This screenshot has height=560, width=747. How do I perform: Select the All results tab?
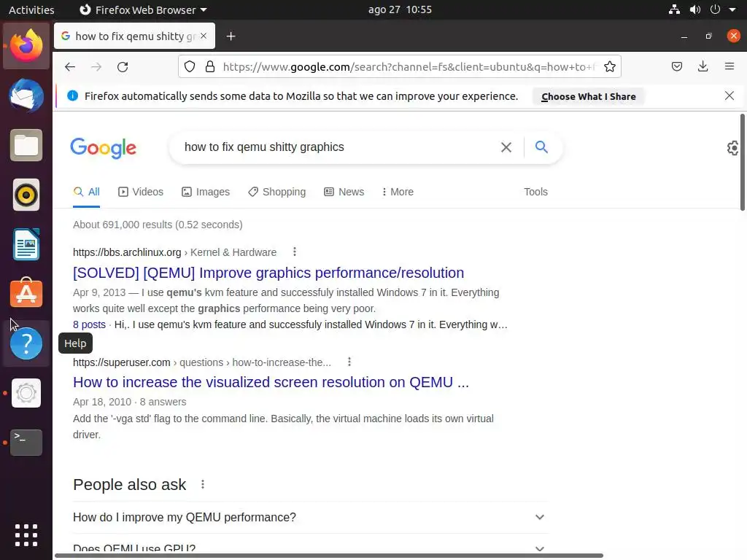(x=87, y=192)
